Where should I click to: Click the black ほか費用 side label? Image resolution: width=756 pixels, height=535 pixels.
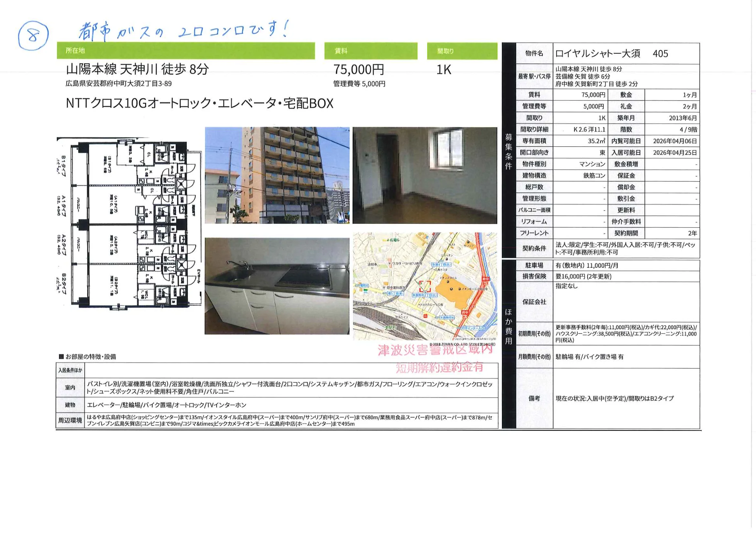click(509, 326)
